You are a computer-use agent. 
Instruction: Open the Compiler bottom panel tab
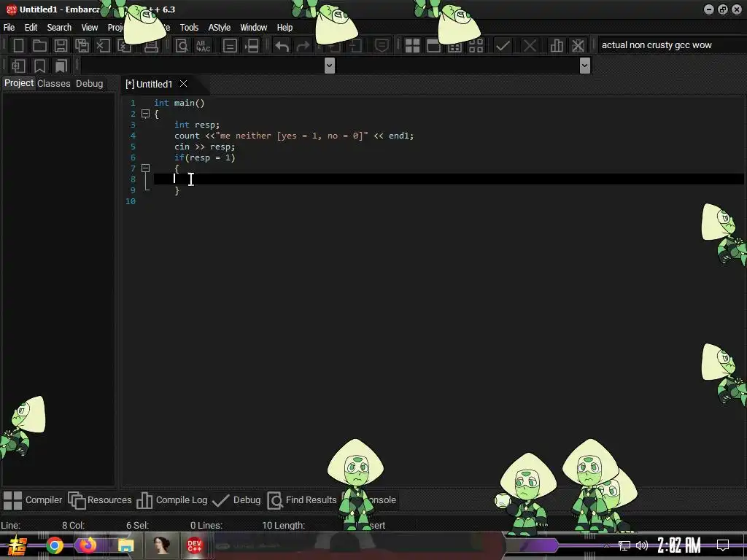(x=33, y=500)
